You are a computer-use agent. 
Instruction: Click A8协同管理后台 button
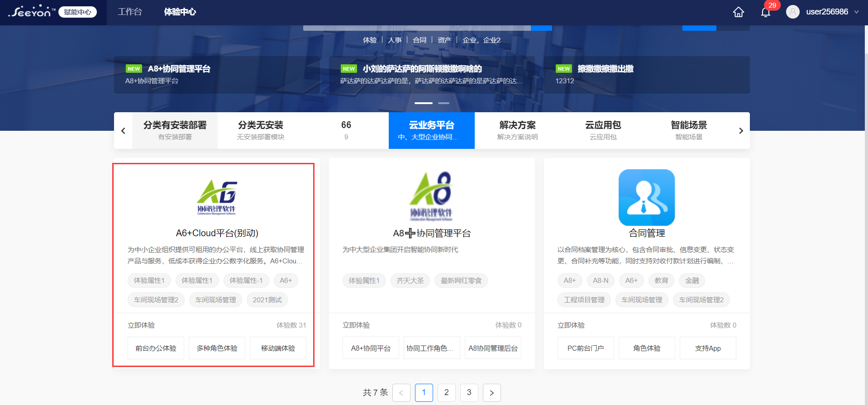coord(493,348)
